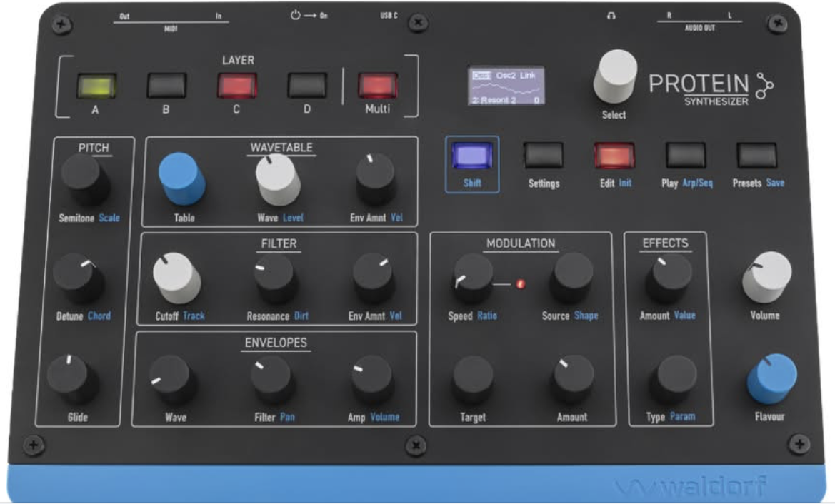This screenshot has height=504, width=835.
Task: Click the white Volume knob
Action: click(x=767, y=277)
